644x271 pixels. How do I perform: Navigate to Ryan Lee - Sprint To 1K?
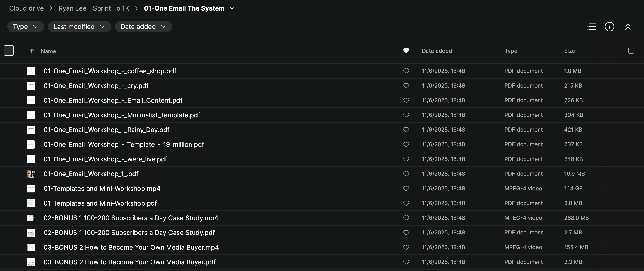click(94, 8)
